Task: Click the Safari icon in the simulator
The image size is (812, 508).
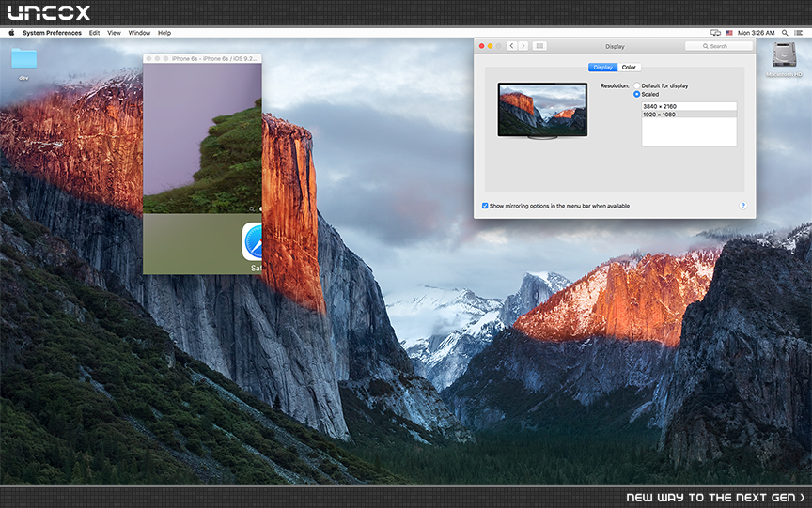Action: [253, 241]
